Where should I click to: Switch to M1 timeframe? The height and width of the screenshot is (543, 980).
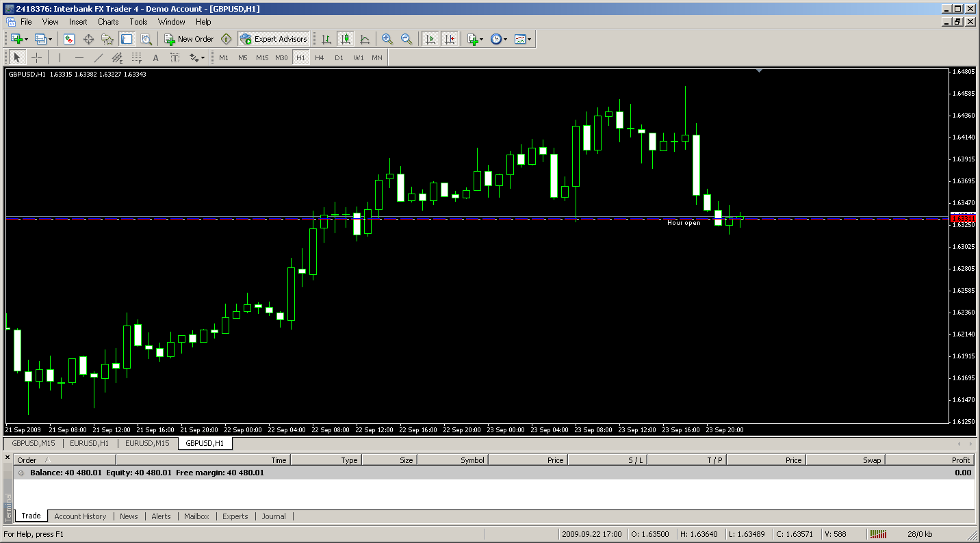224,58
